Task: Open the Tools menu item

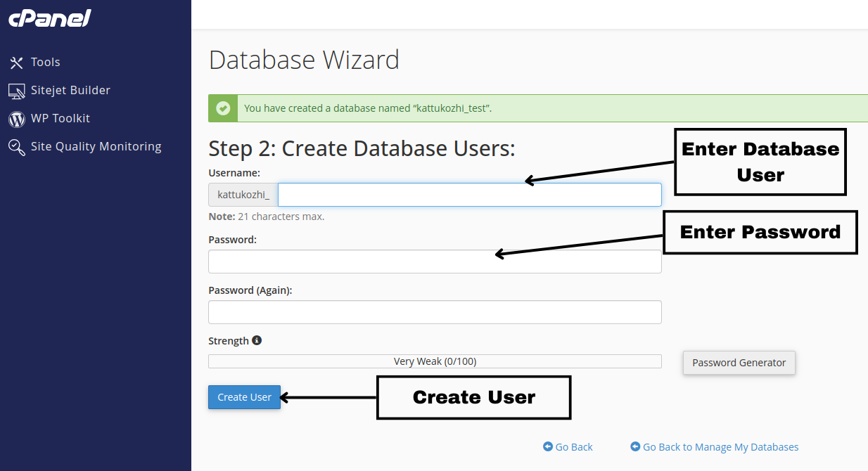Action: (x=46, y=63)
